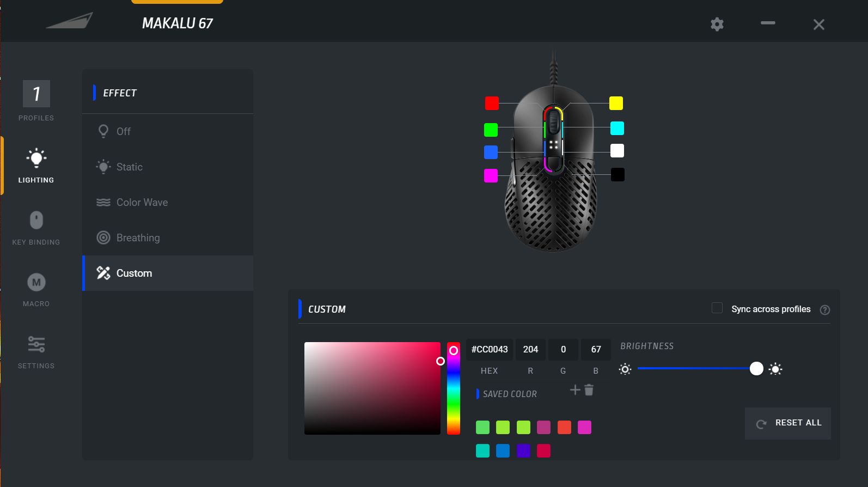The width and height of the screenshot is (868, 487).
Task: Open the Lighting section in the sidebar
Action: [x=36, y=166]
